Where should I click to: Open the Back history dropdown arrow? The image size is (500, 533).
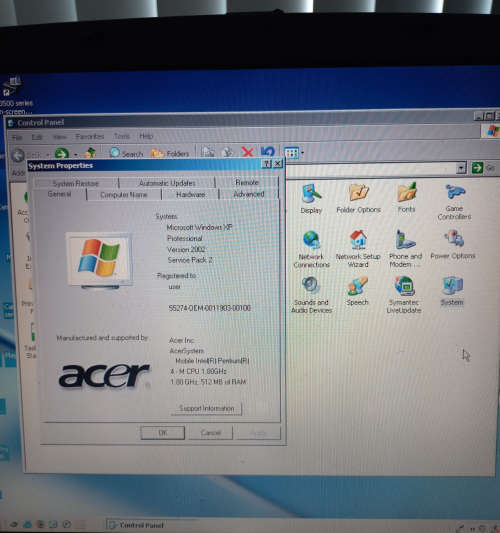pos(47,156)
